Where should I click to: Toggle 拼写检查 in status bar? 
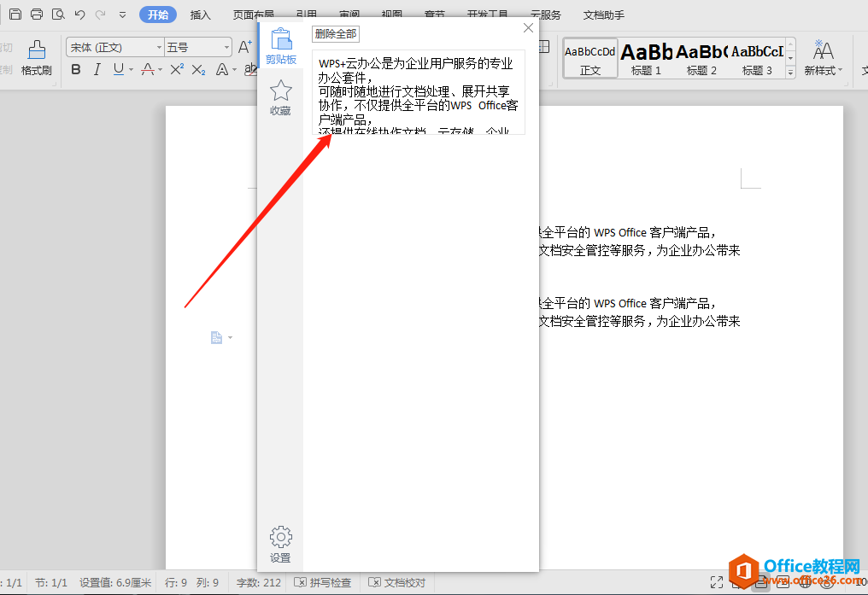click(323, 582)
